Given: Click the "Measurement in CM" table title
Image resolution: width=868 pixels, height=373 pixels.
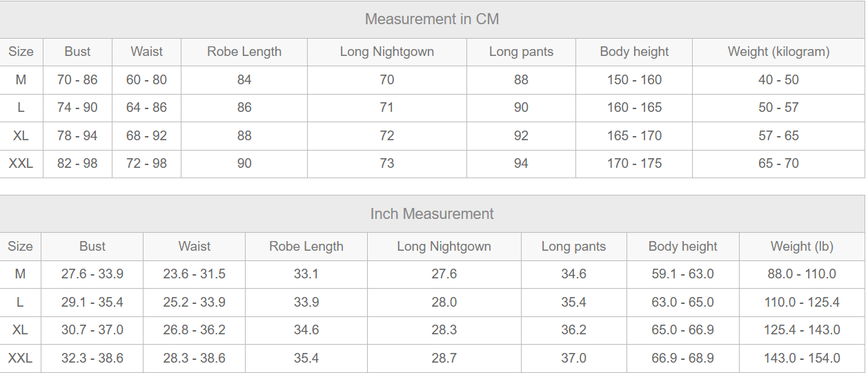Looking at the screenshot, I should (432, 19).
